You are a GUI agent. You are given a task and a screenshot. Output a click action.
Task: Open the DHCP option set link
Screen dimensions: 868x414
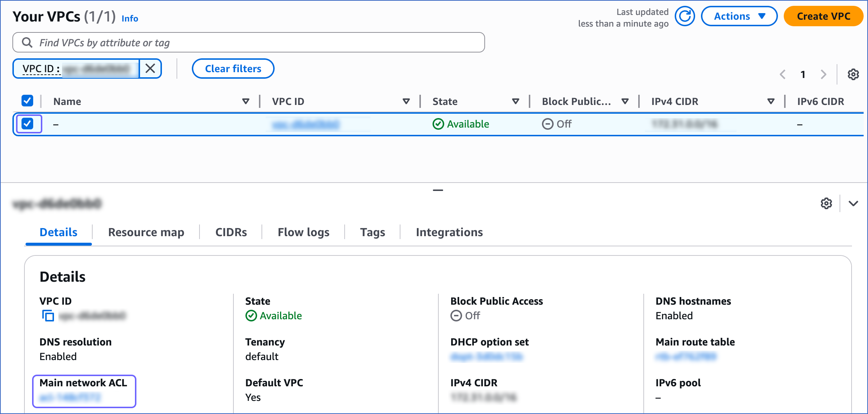pos(487,357)
